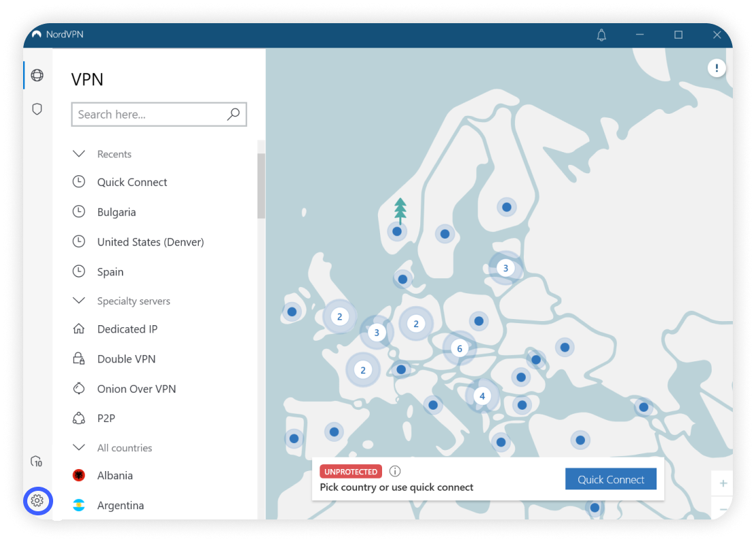Open the Settings gear icon
756x544 pixels.
37,501
